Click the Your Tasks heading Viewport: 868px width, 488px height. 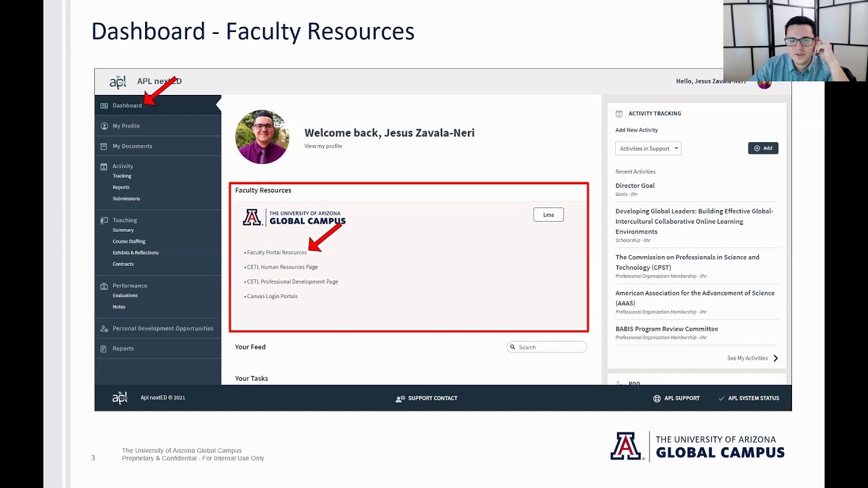point(252,378)
